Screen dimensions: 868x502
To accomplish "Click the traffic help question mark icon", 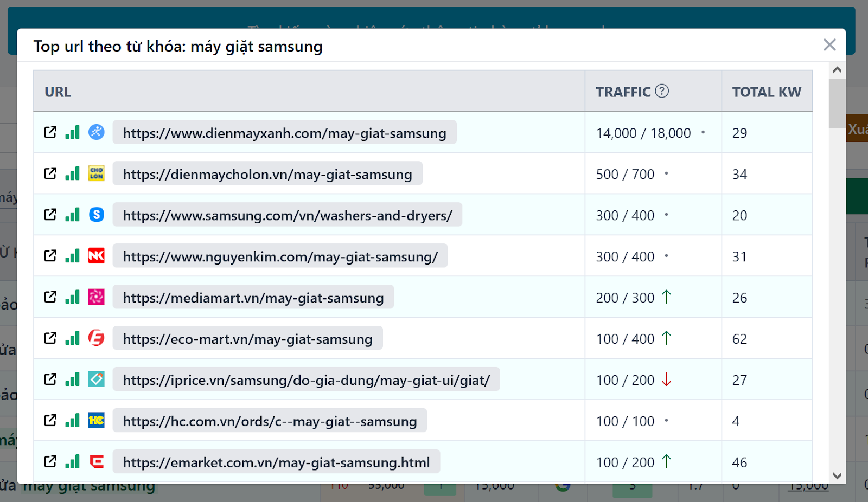I will [x=662, y=91].
